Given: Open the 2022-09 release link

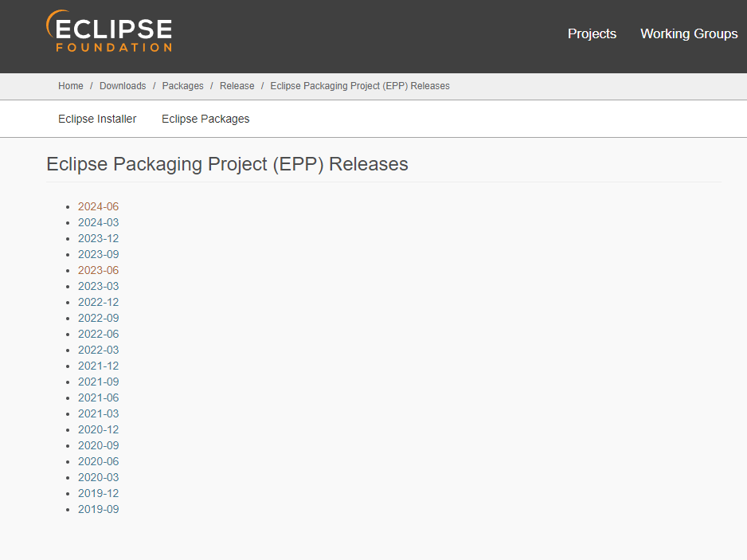Looking at the screenshot, I should (x=98, y=318).
